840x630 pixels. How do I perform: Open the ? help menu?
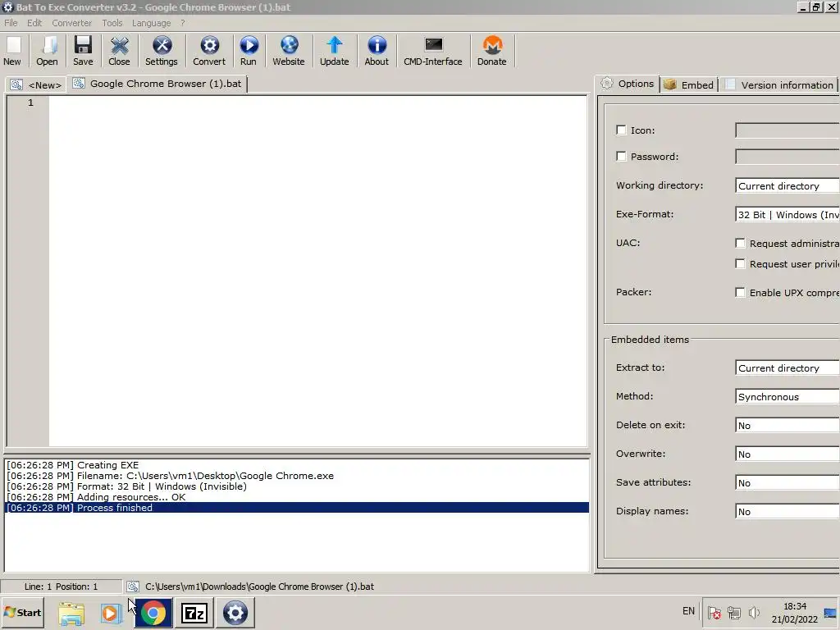pos(183,23)
